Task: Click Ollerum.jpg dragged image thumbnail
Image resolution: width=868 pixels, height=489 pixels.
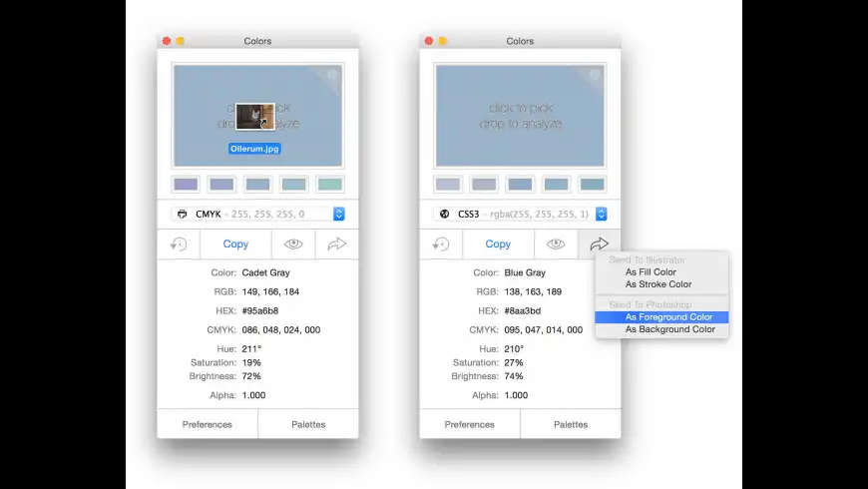Action: tap(255, 117)
